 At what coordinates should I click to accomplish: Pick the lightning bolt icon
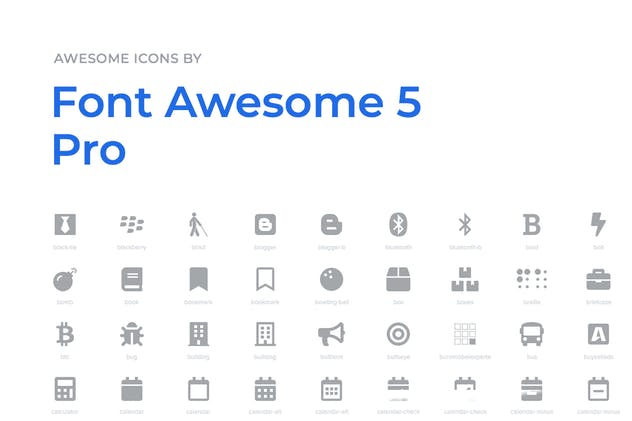click(x=598, y=224)
